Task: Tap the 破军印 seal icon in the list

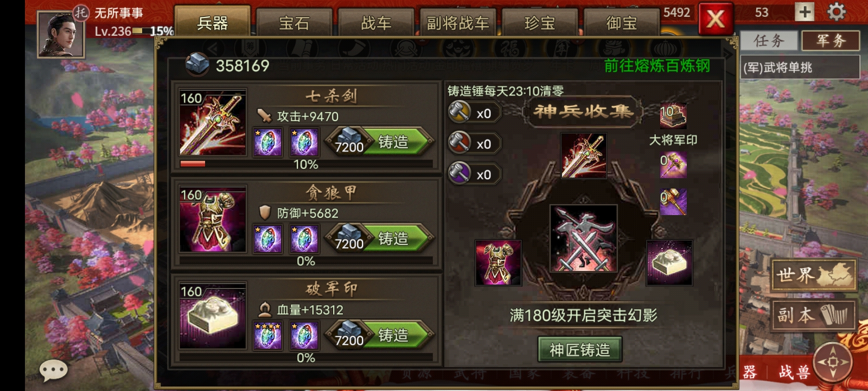Action: click(x=213, y=316)
